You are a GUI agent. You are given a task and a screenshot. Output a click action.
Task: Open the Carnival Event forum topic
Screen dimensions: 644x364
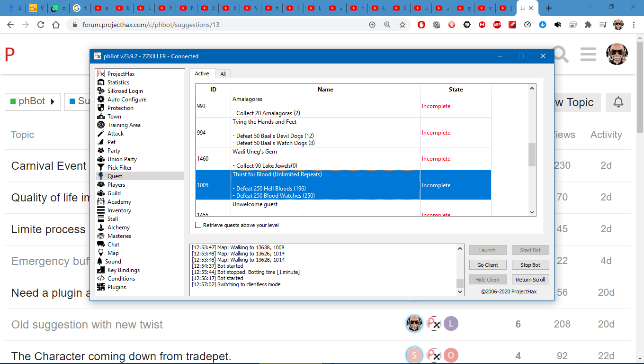pos(49,166)
